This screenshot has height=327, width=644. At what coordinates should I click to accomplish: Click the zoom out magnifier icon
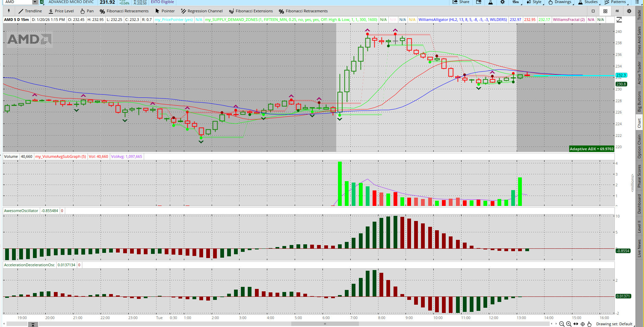[x=562, y=324]
